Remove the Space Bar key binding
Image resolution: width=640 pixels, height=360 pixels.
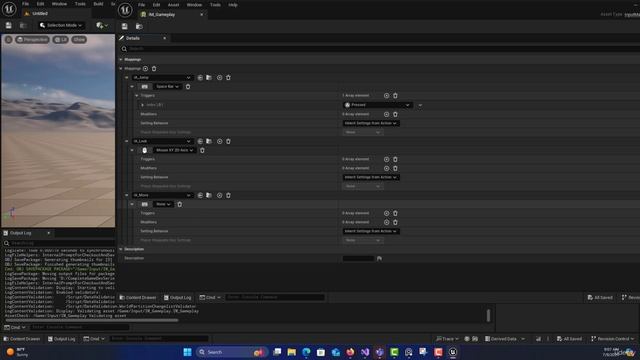click(x=188, y=87)
